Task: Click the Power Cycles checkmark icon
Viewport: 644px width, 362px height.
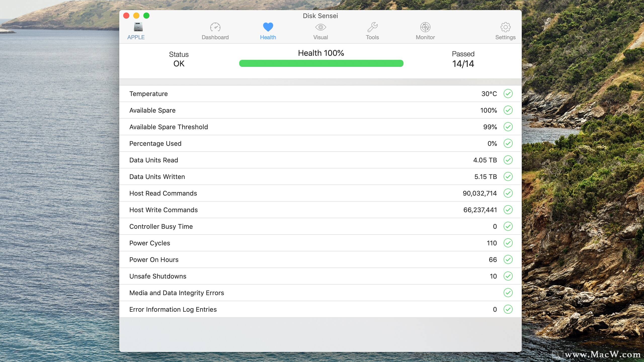Action: [508, 243]
